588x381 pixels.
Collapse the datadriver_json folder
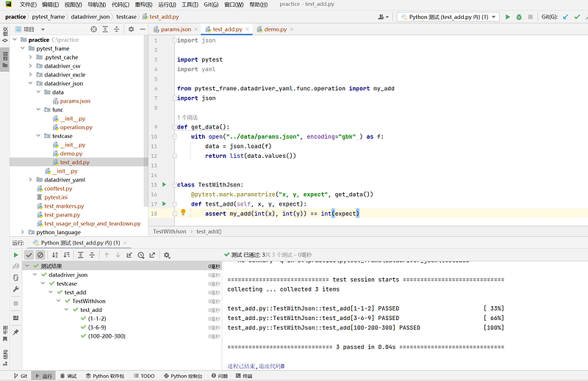click(x=30, y=83)
